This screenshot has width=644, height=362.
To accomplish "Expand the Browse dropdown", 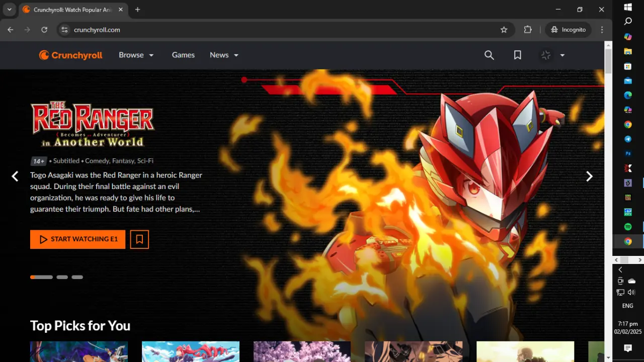I will [x=136, y=55].
